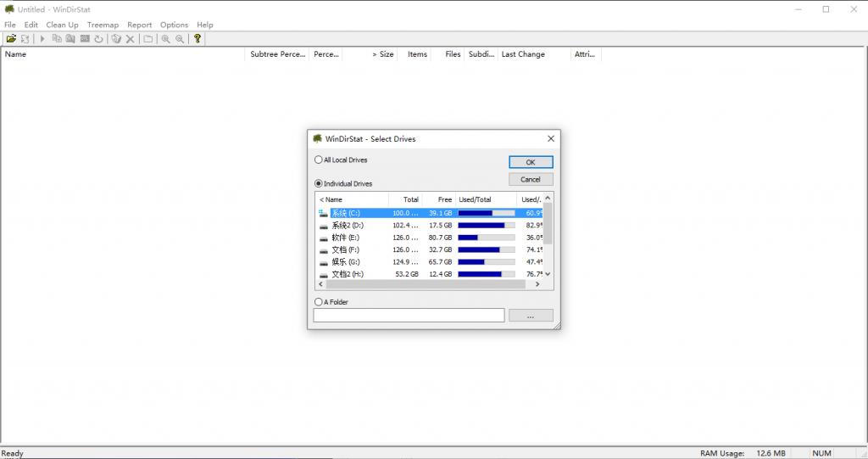Click the Items column header in the main window
This screenshot has height=459, width=868.
tap(414, 54)
